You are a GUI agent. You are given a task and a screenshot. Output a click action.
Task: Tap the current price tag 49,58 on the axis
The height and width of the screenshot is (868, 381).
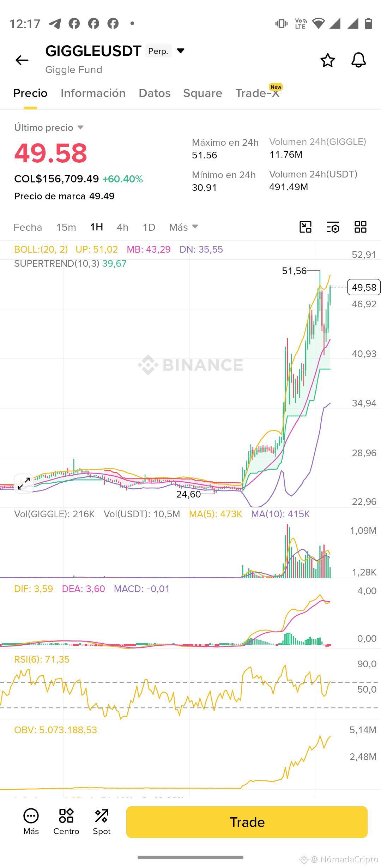coord(364,287)
